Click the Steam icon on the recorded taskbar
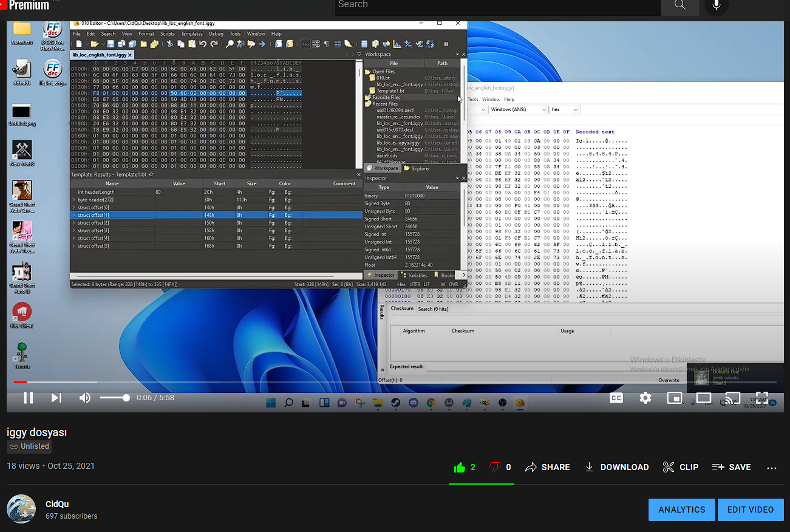Image resolution: width=790 pixels, height=532 pixels. click(395, 403)
